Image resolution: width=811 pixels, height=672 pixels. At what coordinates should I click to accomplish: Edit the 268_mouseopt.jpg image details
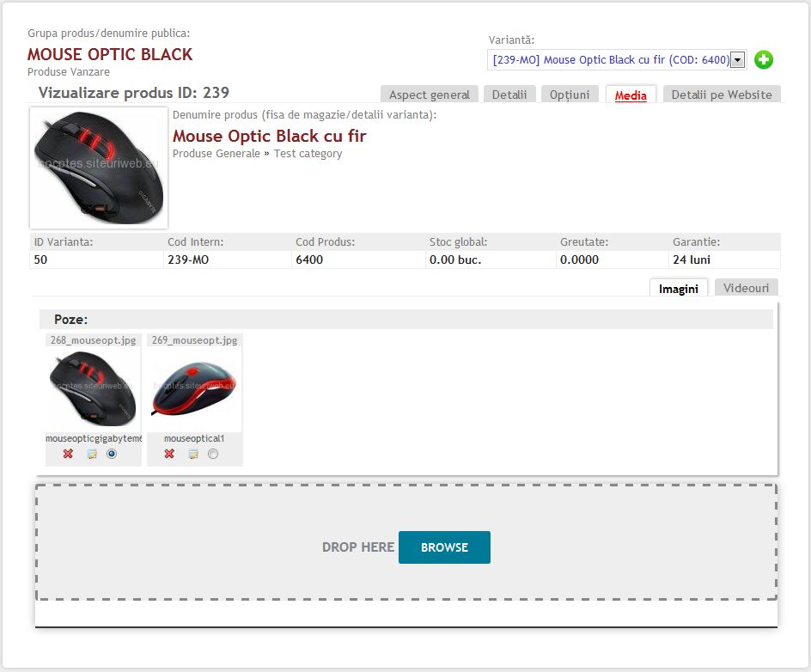click(x=91, y=454)
